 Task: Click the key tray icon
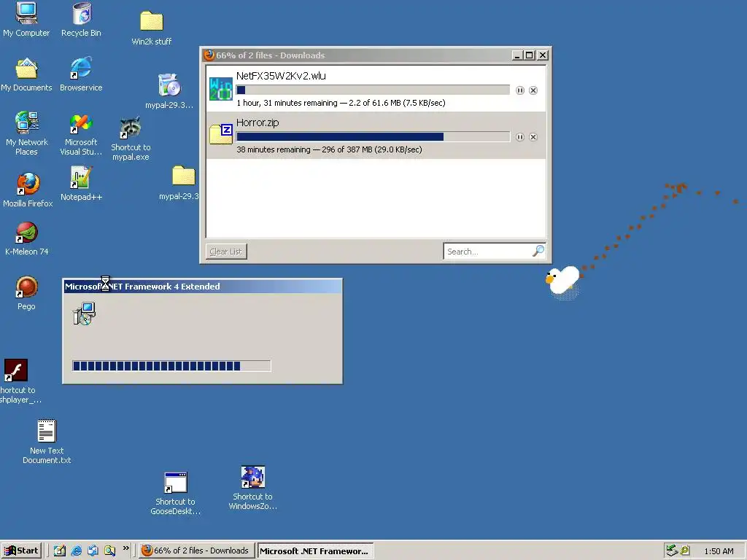(x=685, y=551)
